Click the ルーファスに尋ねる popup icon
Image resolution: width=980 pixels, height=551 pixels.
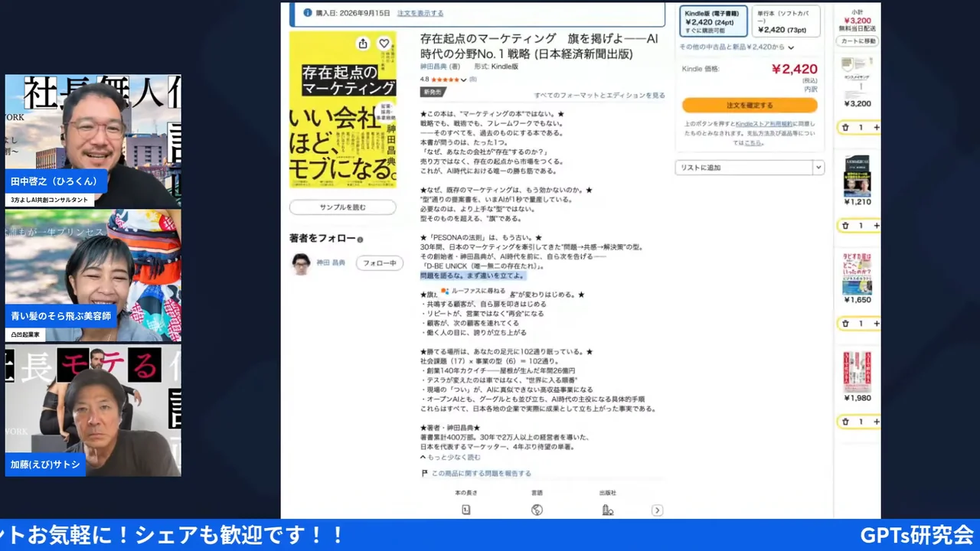(445, 292)
